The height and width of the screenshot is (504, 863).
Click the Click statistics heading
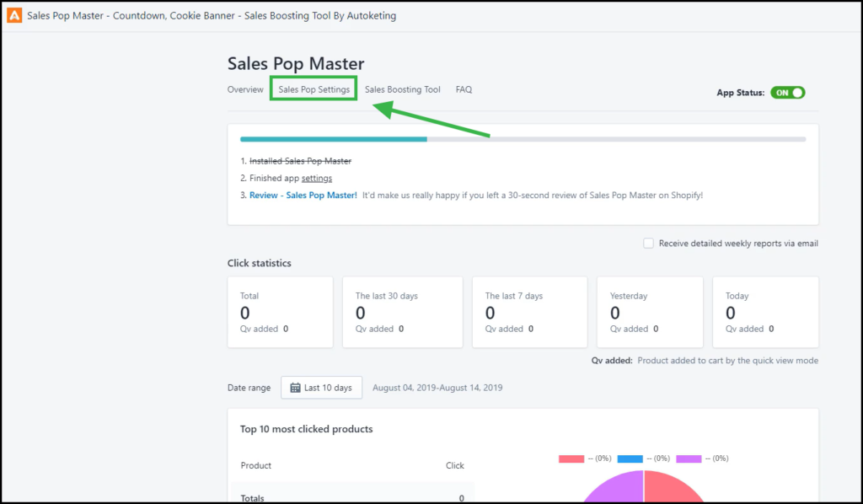pyautogui.click(x=260, y=263)
